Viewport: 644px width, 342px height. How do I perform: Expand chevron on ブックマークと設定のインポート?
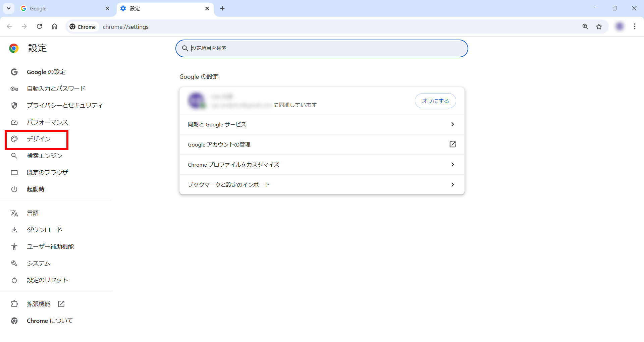tap(452, 185)
